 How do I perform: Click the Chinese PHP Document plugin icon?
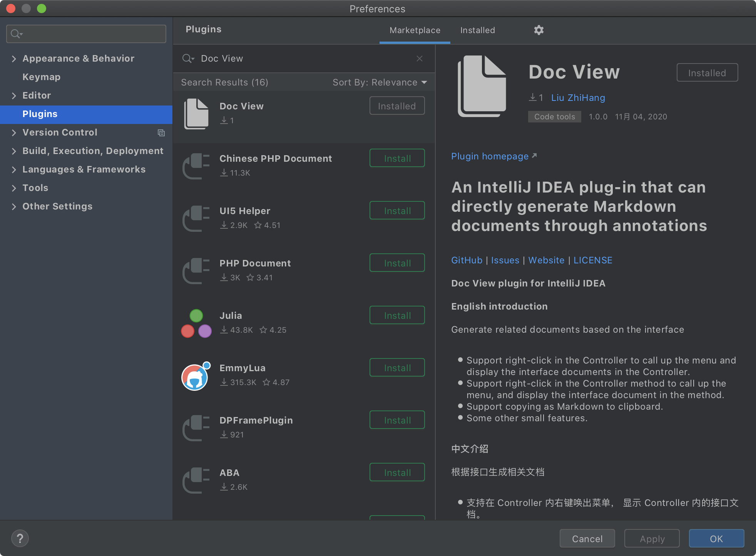pyautogui.click(x=196, y=166)
